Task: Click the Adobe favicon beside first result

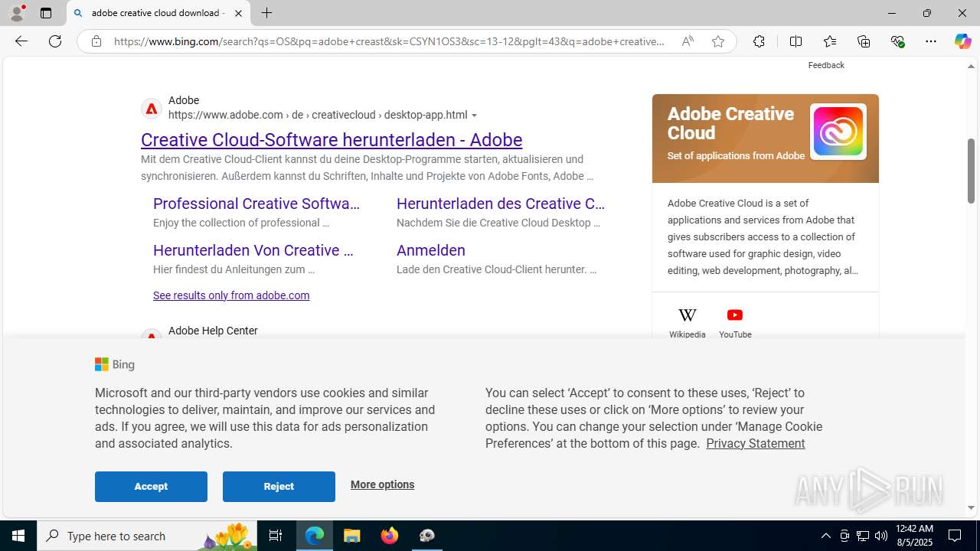Action: [x=152, y=109]
